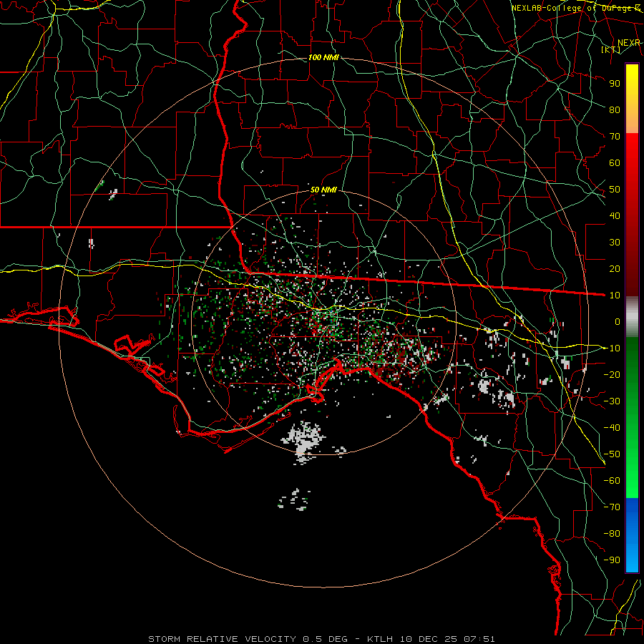The image size is (644, 644).
Task: Click the 50 NMI range ring label
Action: coord(323,190)
